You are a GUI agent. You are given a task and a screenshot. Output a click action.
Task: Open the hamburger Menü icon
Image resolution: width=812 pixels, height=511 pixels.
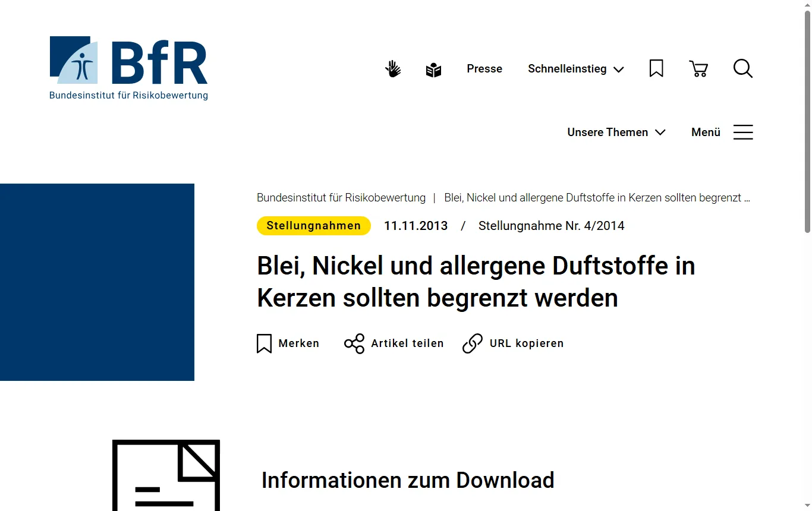[743, 132]
